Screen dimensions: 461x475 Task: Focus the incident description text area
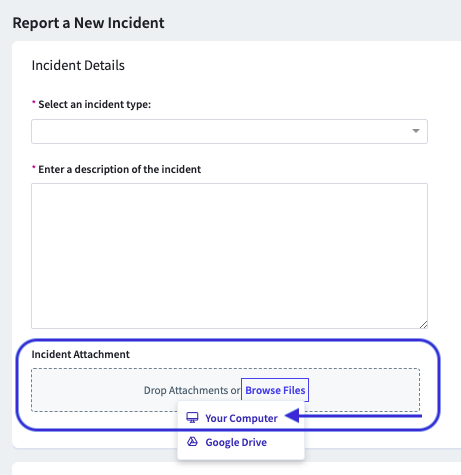[229, 256]
